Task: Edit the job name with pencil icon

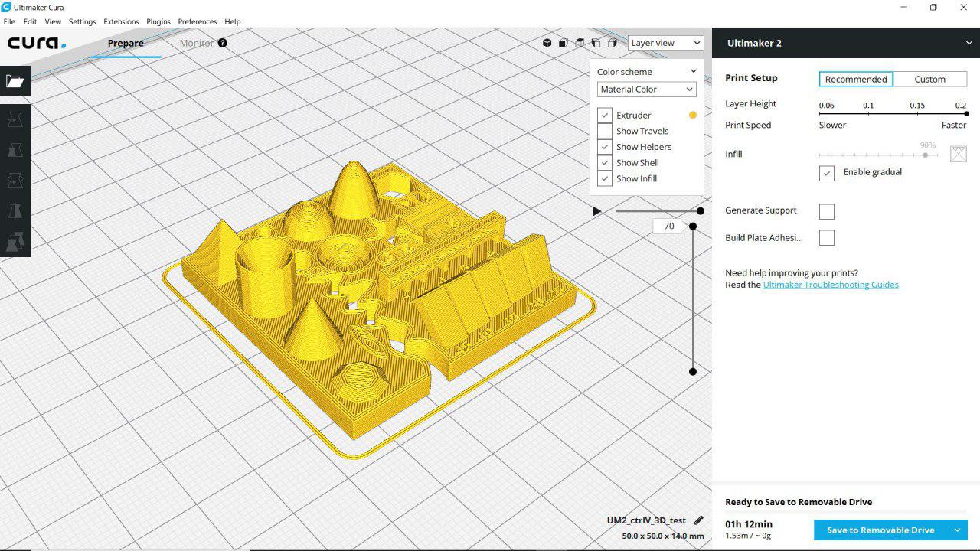Action: coord(698,520)
